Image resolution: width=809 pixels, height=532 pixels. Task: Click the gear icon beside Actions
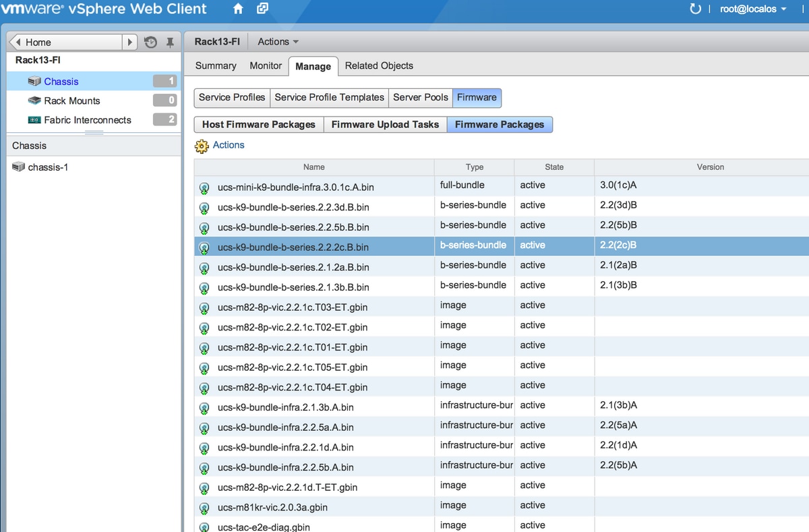(x=202, y=146)
